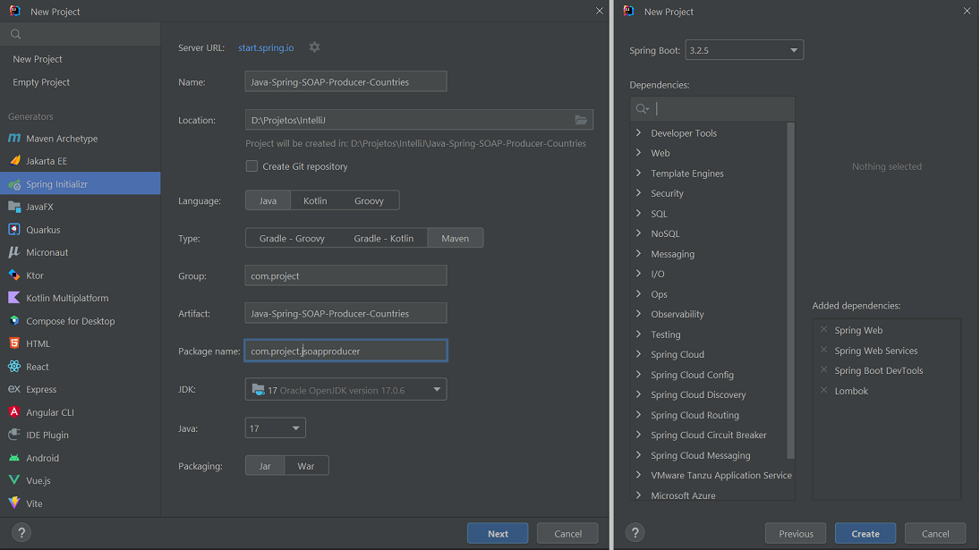Expand Security dependency category
The image size is (980, 550).
638,193
